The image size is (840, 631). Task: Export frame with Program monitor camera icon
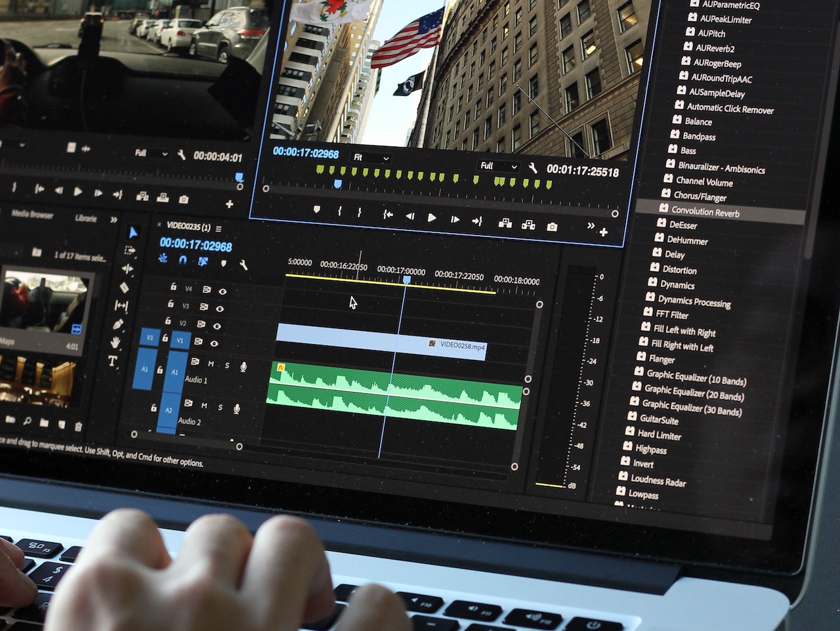click(x=552, y=227)
